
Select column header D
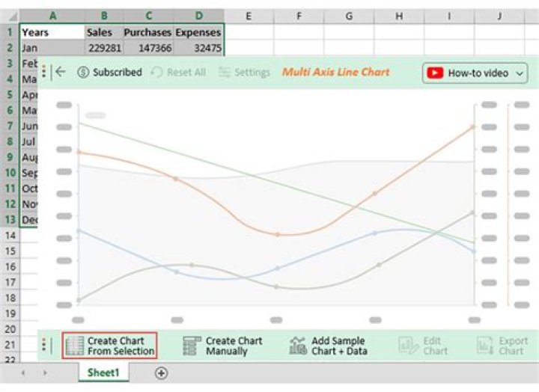coord(199,16)
